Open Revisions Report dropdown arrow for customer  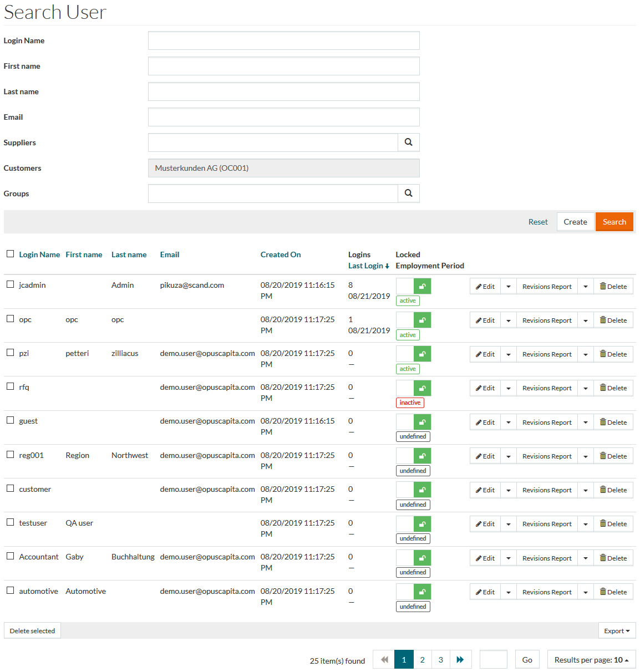coord(585,490)
